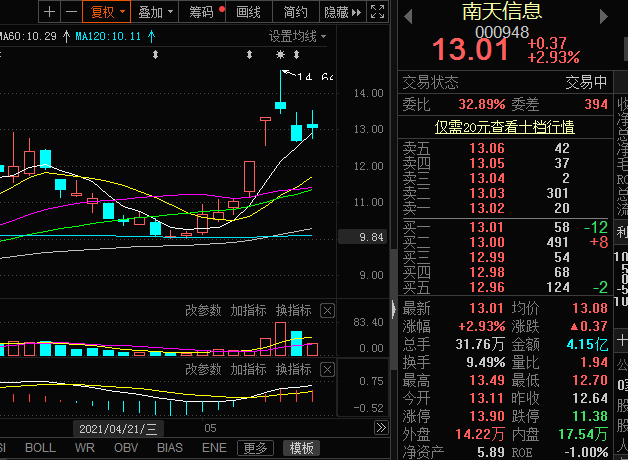Image resolution: width=628 pixels, height=460 pixels.
Task: Click the 涨停 value 13.90
Action: coord(486,416)
